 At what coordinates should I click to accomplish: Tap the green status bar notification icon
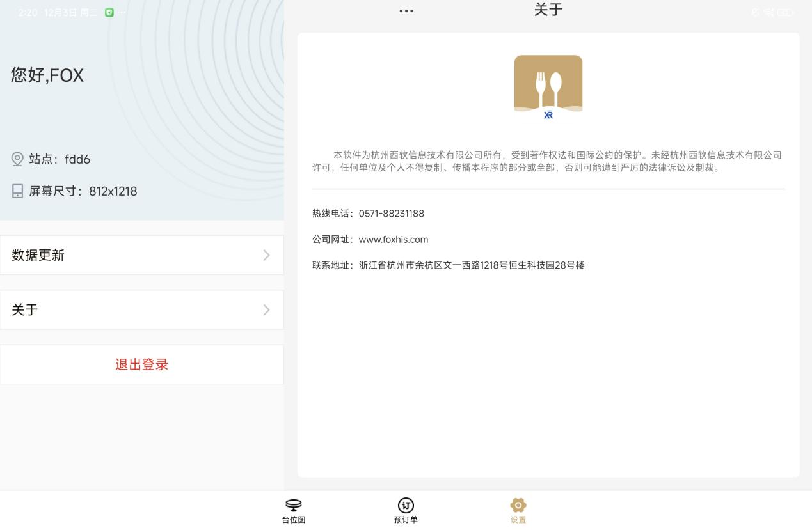click(109, 13)
